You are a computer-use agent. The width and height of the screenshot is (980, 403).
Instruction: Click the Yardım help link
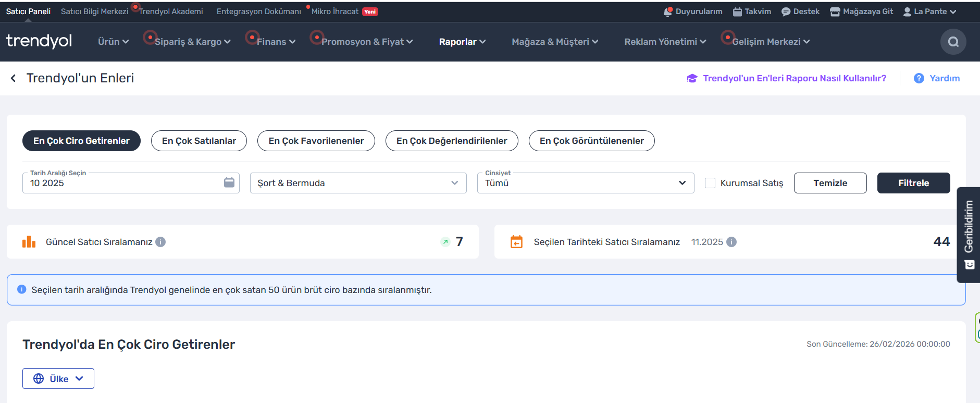(x=945, y=78)
